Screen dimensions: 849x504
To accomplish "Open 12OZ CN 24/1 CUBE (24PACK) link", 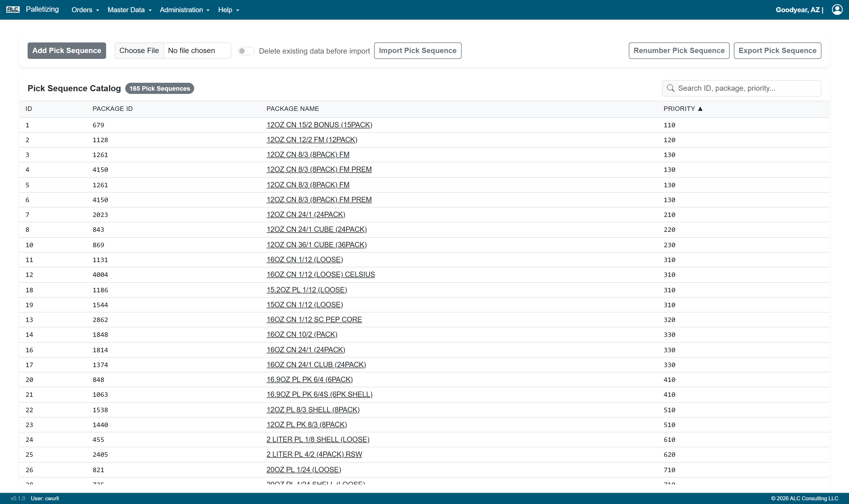I will pos(317,229).
